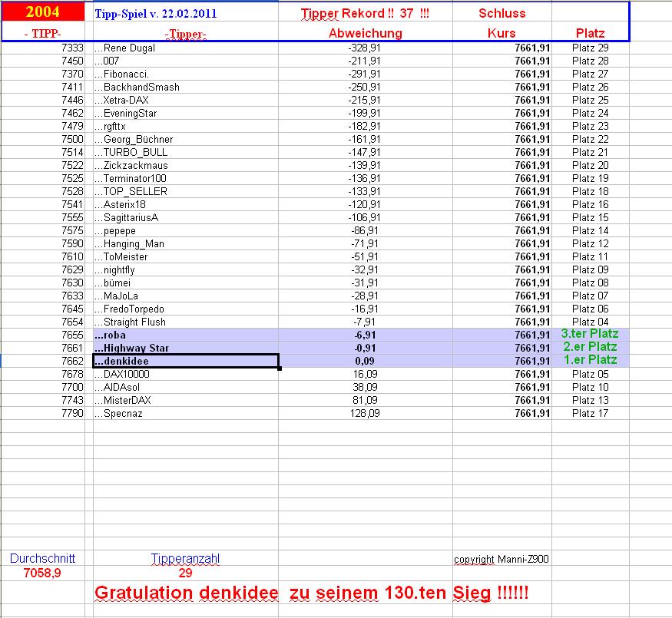Select the bümei cell
Screen dimensions: 672x618
(x=186, y=283)
